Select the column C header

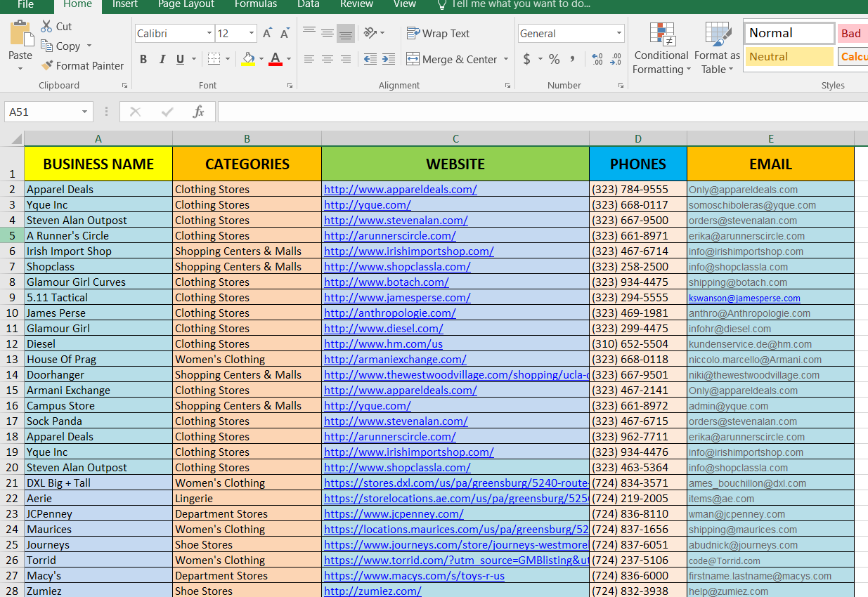(x=455, y=139)
